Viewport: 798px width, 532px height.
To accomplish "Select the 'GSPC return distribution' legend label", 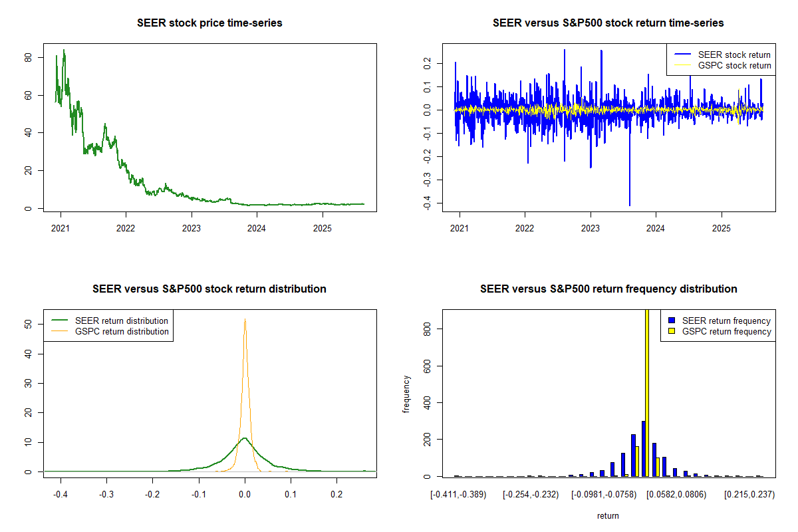I will click(x=122, y=331).
